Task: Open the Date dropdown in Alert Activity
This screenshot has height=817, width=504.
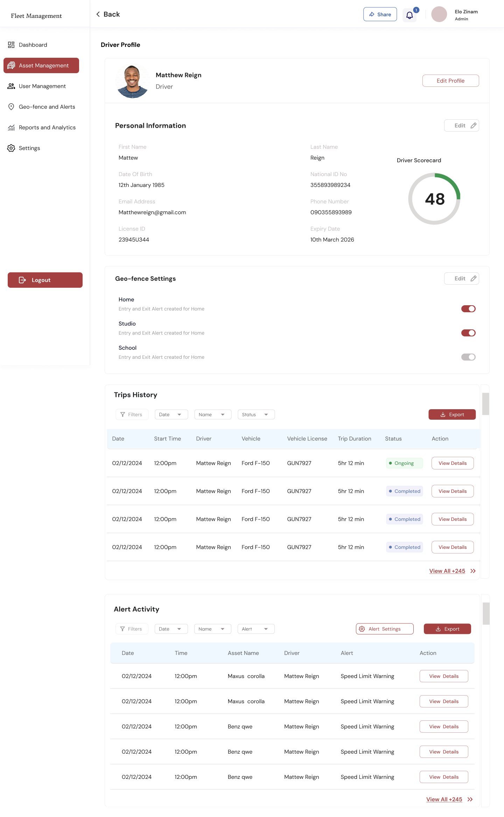Action: 171,629
